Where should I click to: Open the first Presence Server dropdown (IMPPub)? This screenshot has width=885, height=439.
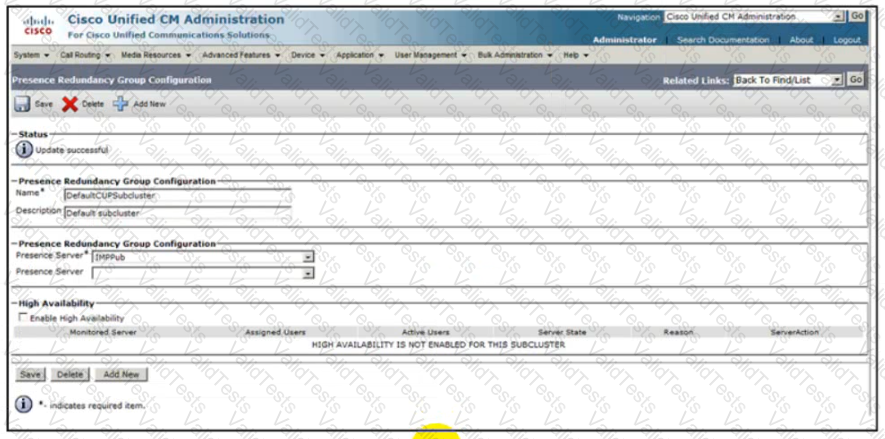(x=203, y=257)
